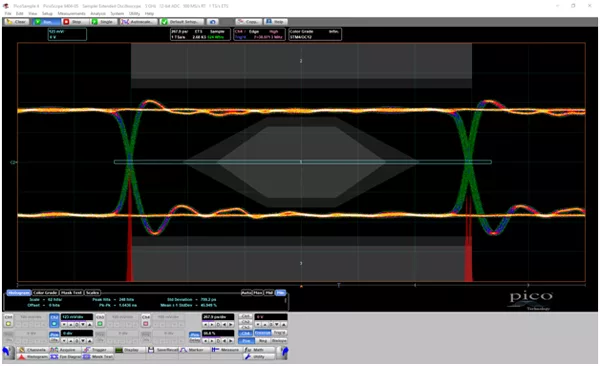This screenshot has width=600, height=366.
Task: Decrease Ch2 mV/div with large down arrow
Action: coord(83,324)
